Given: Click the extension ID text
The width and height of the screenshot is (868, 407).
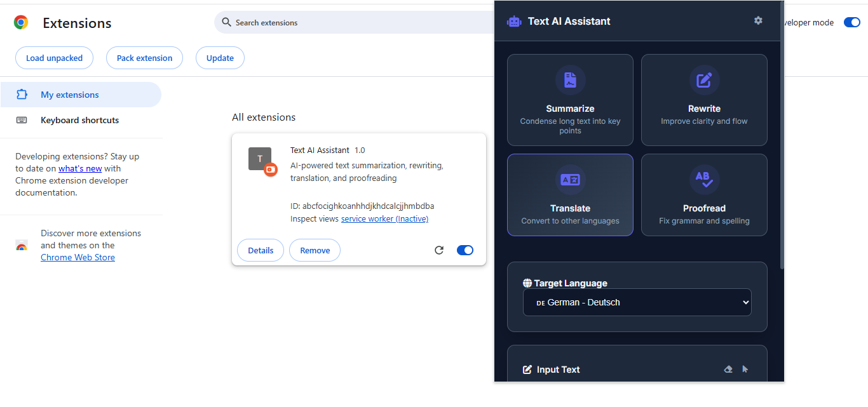Looking at the screenshot, I should tap(362, 206).
